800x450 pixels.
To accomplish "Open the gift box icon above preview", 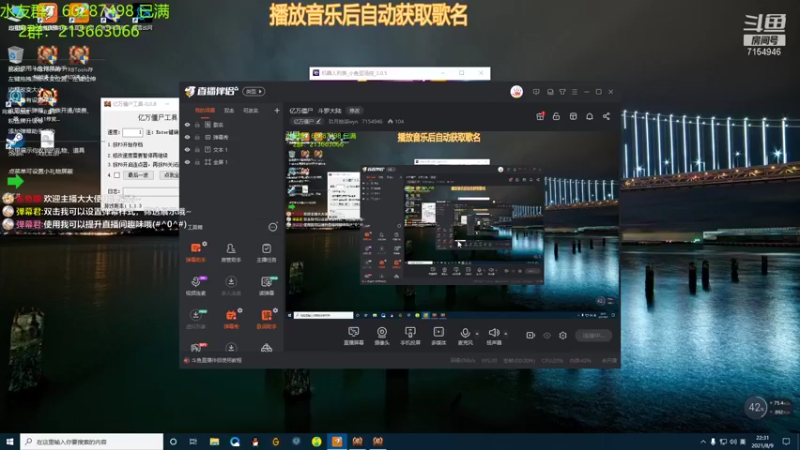I will (x=540, y=116).
